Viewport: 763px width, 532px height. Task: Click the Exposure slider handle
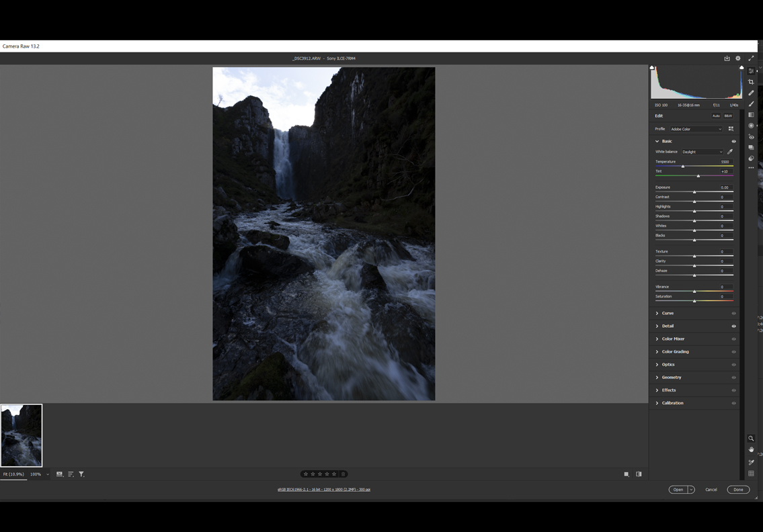coord(694,192)
